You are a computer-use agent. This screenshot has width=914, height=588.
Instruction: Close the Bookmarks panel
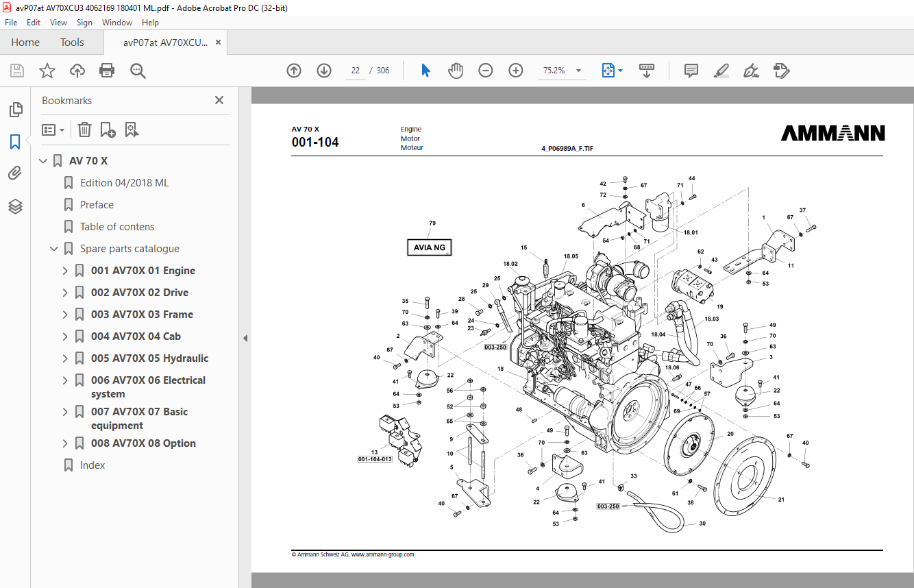pos(219,100)
